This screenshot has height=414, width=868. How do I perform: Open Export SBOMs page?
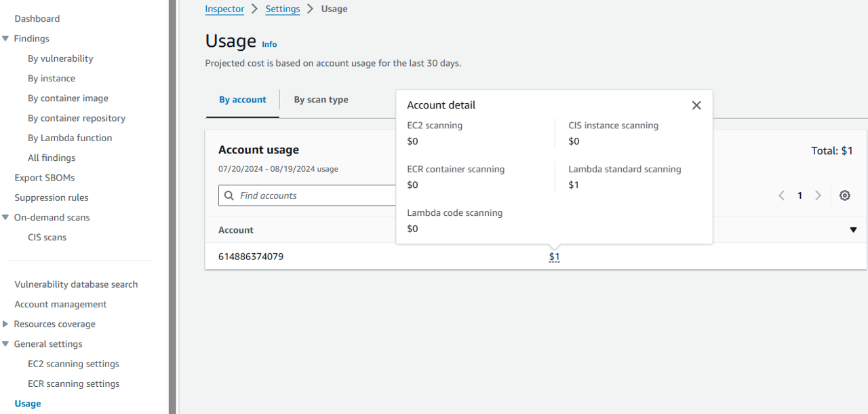click(45, 177)
